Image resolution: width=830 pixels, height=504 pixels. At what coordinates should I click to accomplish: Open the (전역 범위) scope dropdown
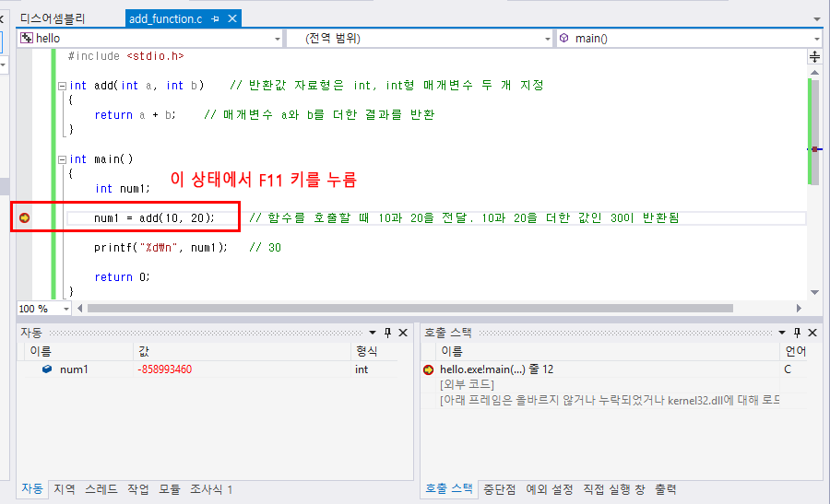coord(547,39)
